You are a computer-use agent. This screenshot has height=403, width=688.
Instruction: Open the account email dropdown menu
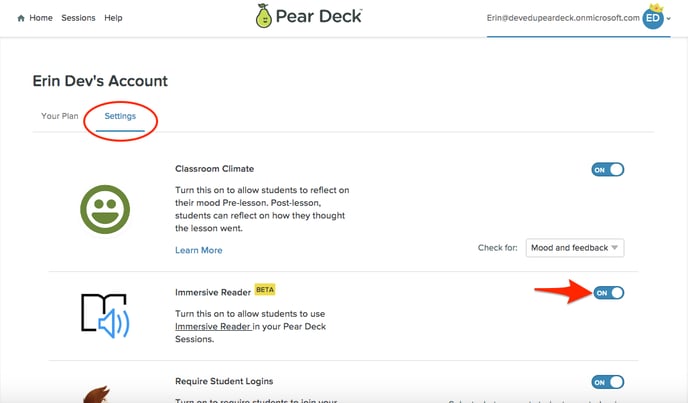[561, 18]
